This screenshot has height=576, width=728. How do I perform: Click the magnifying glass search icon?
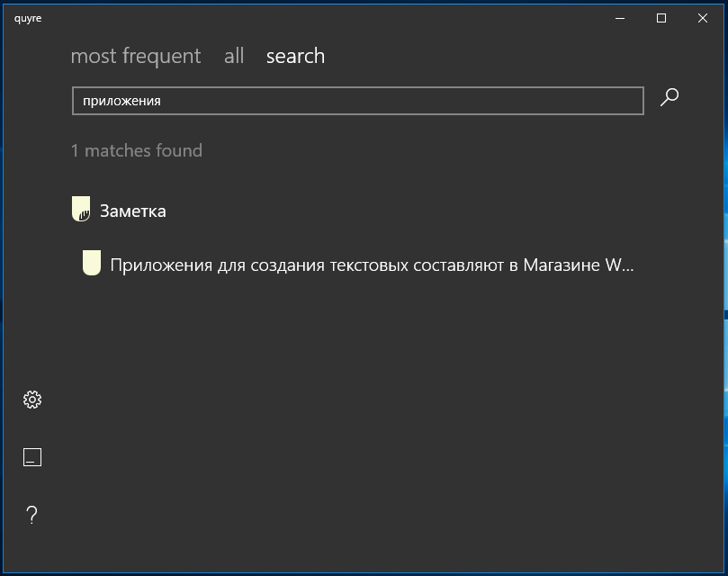tap(669, 97)
